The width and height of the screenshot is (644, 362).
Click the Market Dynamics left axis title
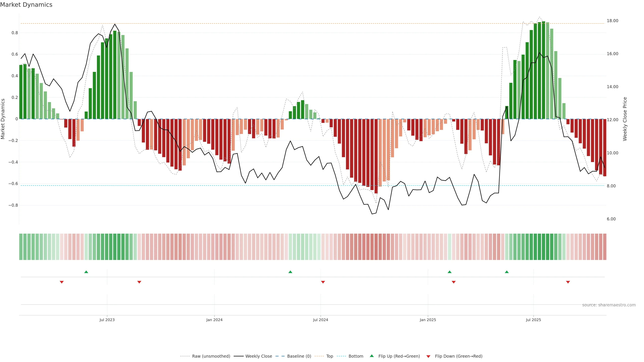(3, 119)
